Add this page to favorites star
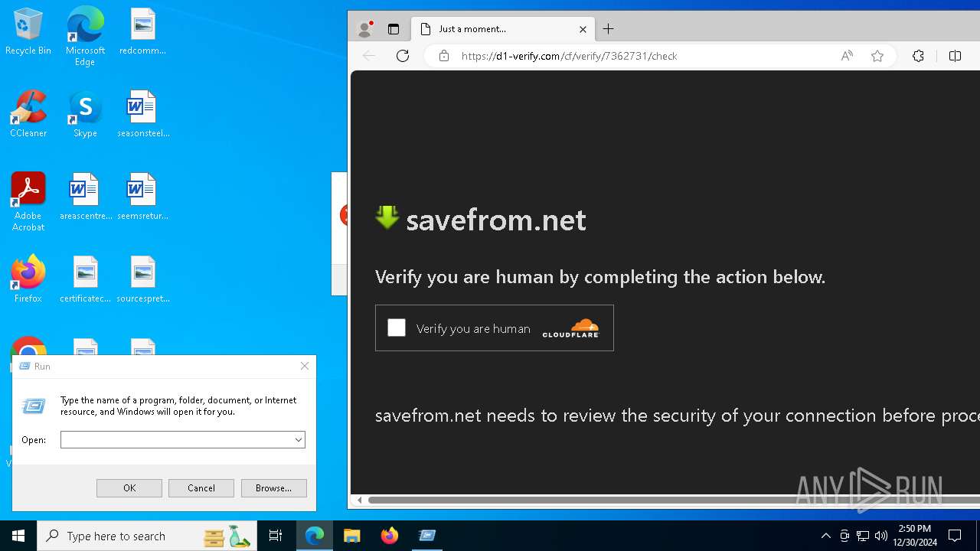 tap(877, 56)
